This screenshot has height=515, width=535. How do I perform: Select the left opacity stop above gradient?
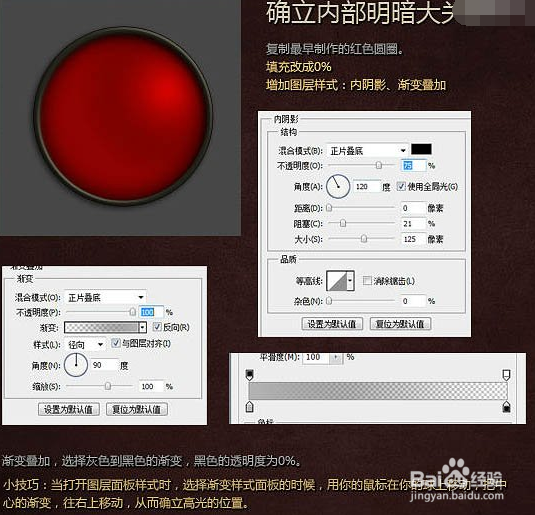249,375
